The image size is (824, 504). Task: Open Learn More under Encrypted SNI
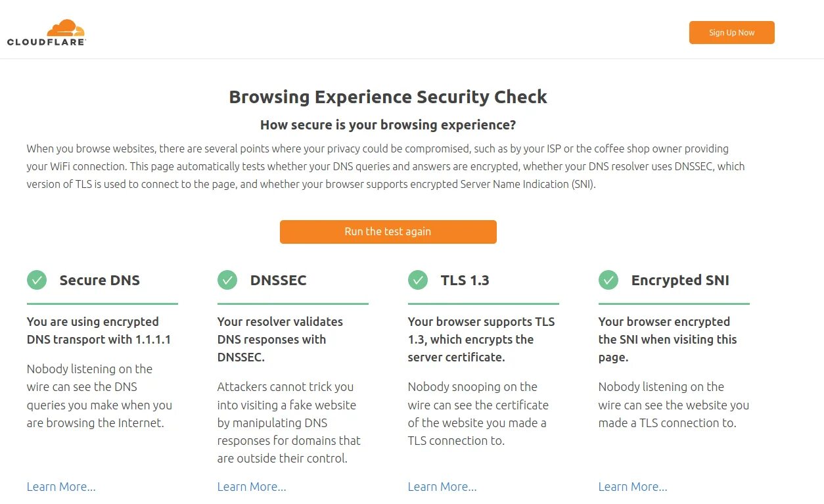point(633,486)
